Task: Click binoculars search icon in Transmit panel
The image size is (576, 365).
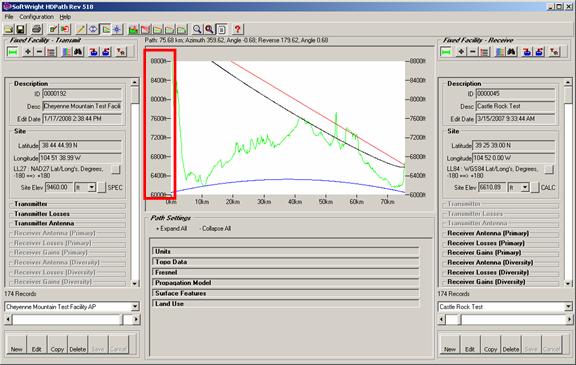Action: tap(78, 52)
